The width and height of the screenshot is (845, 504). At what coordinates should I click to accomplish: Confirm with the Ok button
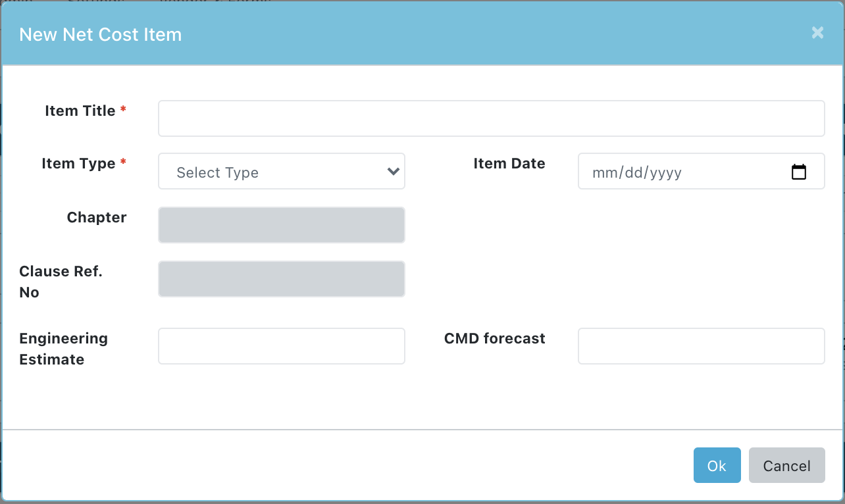point(717,466)
